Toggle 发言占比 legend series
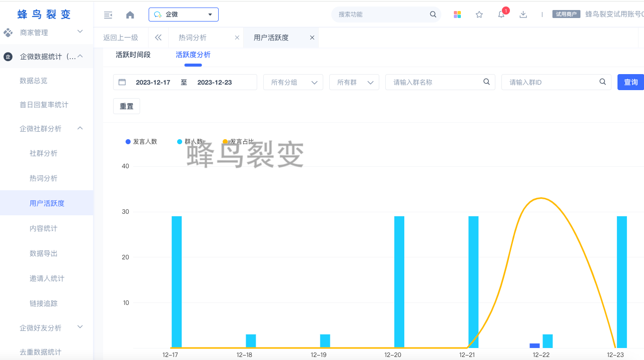Image resolution: width=644 pixels, height=360 pixels. point(238,142)
